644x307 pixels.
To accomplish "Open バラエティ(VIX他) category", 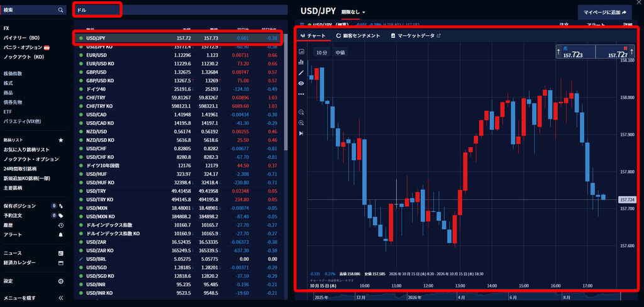I will point(23,121).
